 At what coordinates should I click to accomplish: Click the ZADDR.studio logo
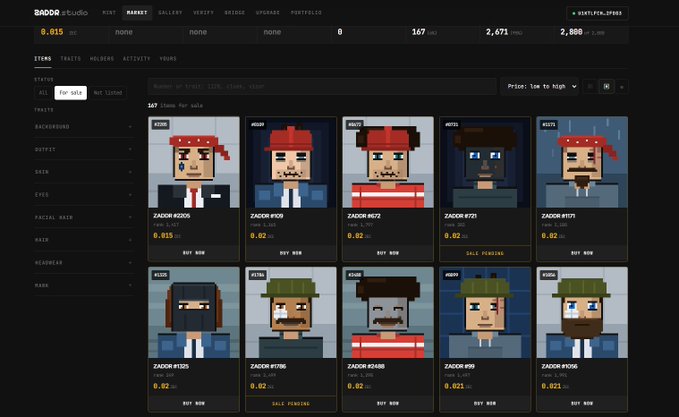[61, 13]
